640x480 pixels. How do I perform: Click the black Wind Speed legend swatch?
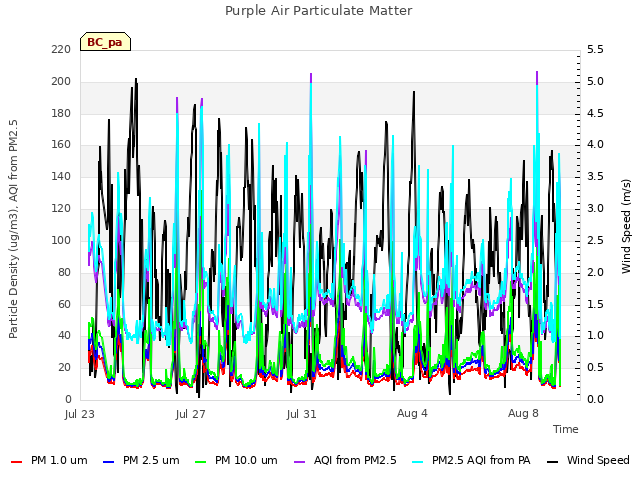point(552,462)
